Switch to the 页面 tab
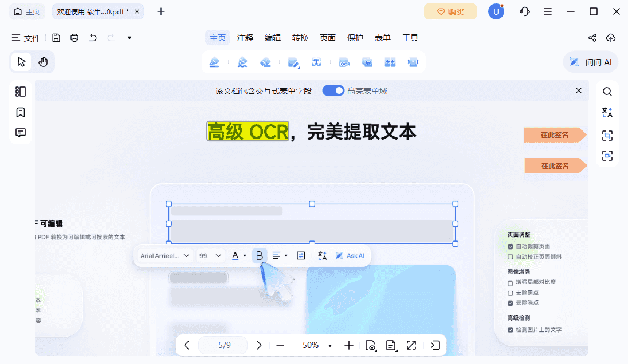The height and width of the screenshot is (364, 628). click(x=328, y=38)
